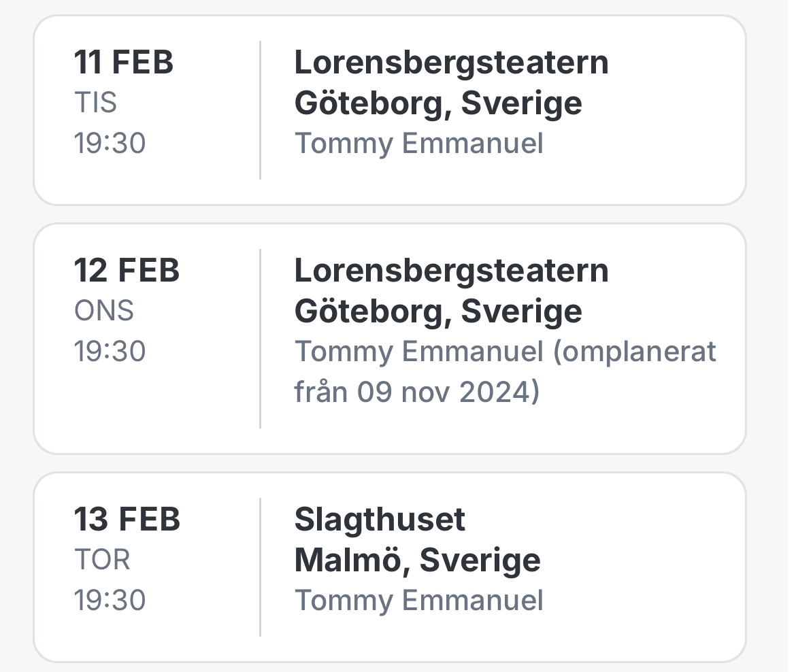Open the Slagthuset venue title
This screenshot has width=796, height=672.
380,520
